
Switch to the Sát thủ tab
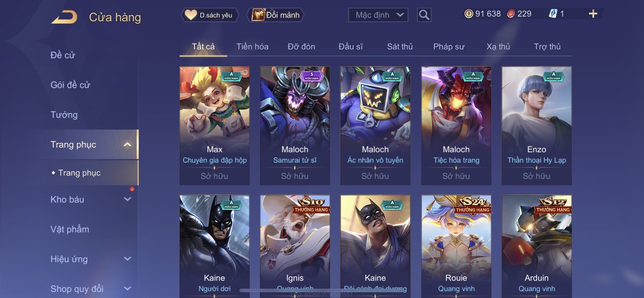pos(400,46)
